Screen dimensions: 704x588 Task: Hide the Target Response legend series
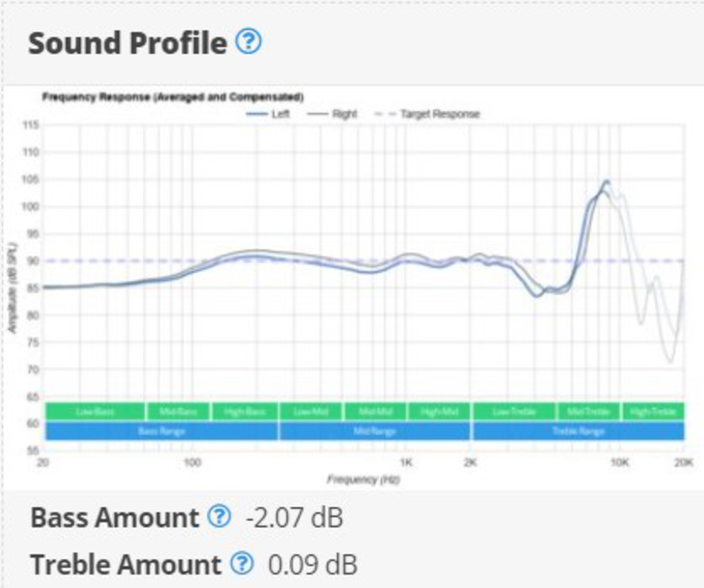pos(440,114)
